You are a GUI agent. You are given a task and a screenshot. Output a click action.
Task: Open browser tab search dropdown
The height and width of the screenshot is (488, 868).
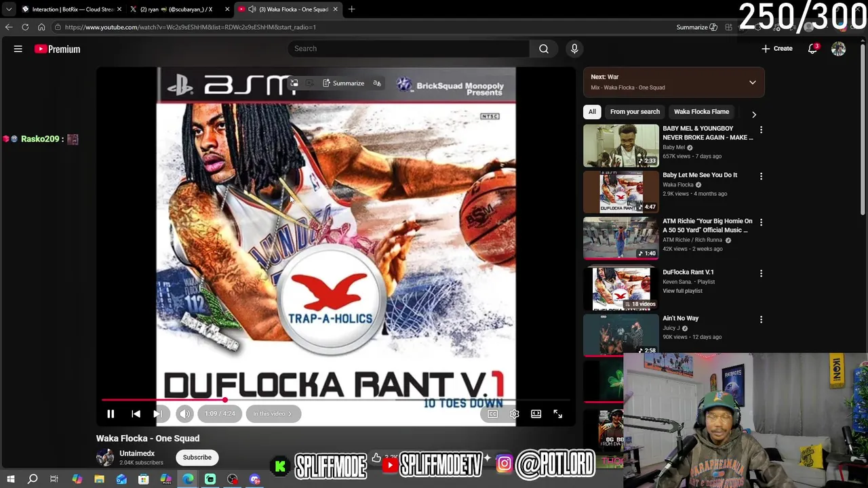(x=9, y=9)
